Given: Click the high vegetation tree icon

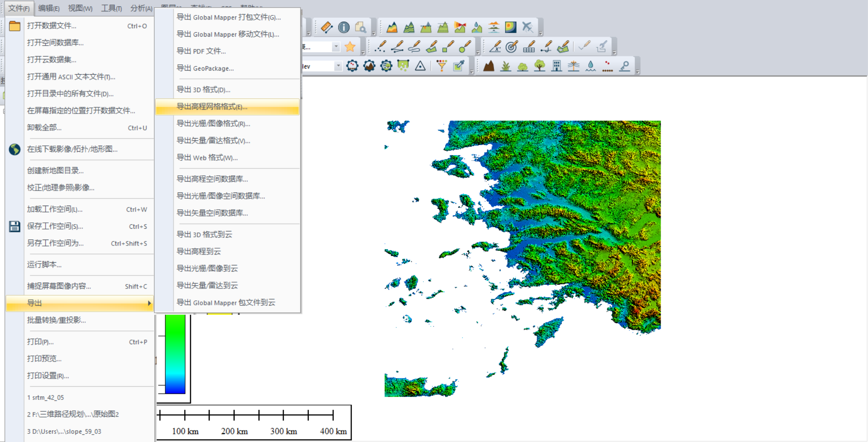Looking at the screenshot, I should pos(540,66).
